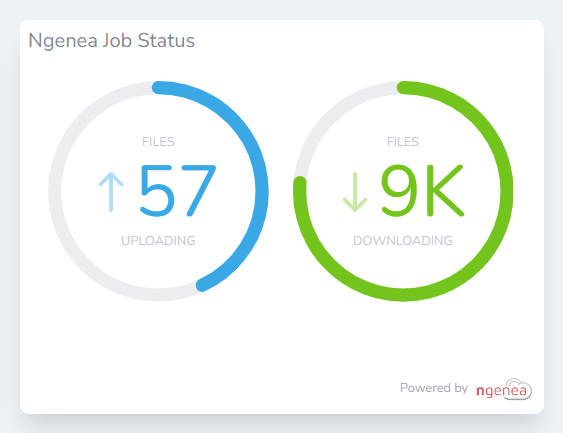The image size is (563, 433).
Task: Click the UPLOADING label
Action: pyautogui.click(x=158, y=241)
